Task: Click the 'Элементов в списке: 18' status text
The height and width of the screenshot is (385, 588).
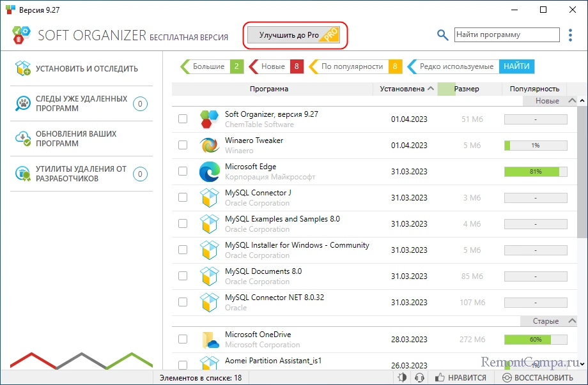Action: tap(201, 377)
